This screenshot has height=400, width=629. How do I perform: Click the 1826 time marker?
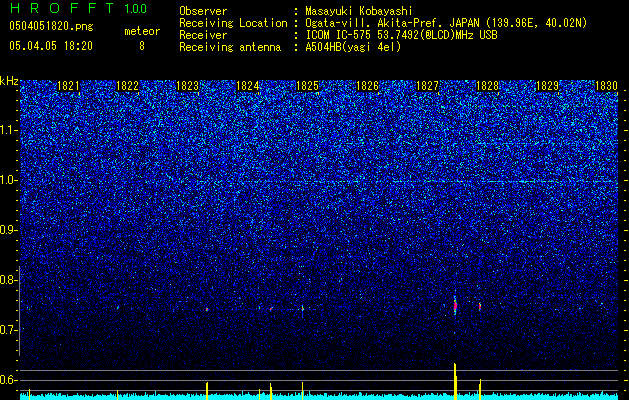367,86
